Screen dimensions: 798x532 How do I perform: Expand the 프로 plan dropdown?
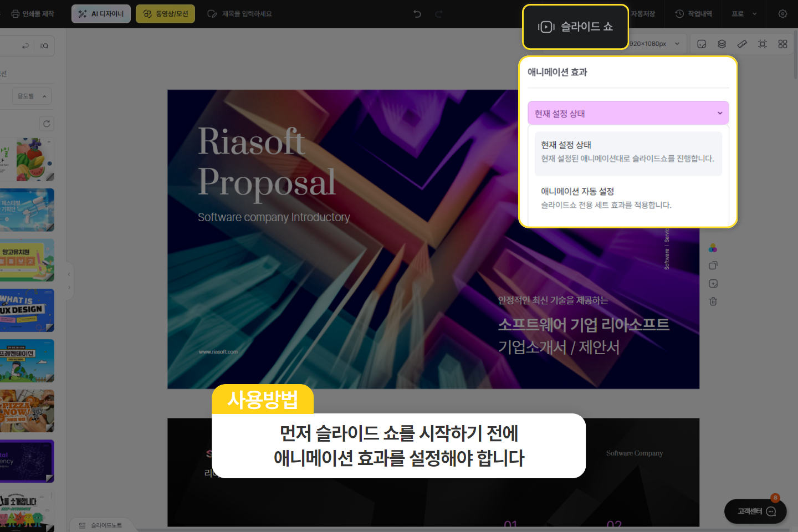point(744,14)
